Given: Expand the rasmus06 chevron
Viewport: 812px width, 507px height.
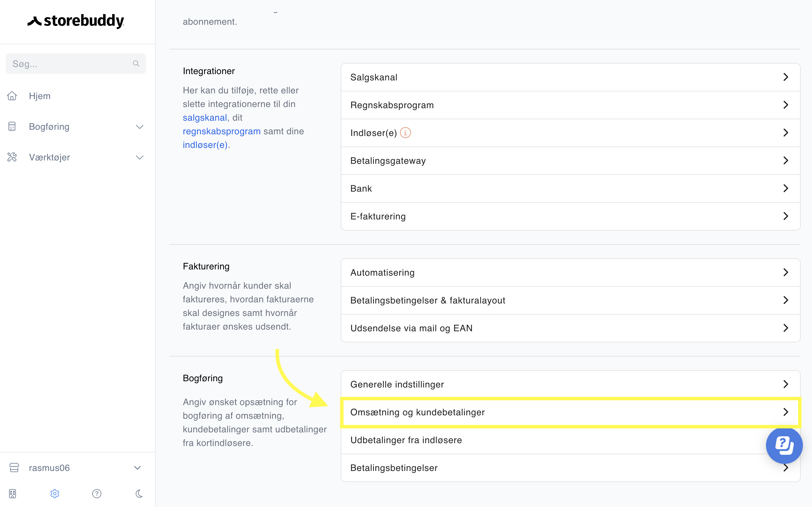Looking at the screenshot, I should [137, 468].
